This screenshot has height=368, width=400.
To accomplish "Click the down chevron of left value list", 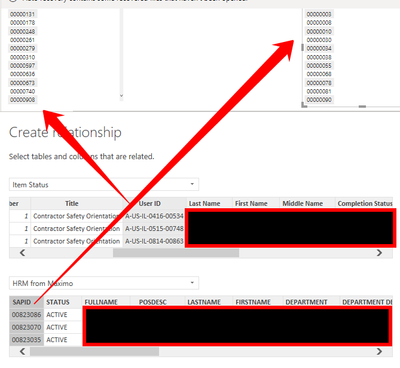I will [x=121, y=96].
